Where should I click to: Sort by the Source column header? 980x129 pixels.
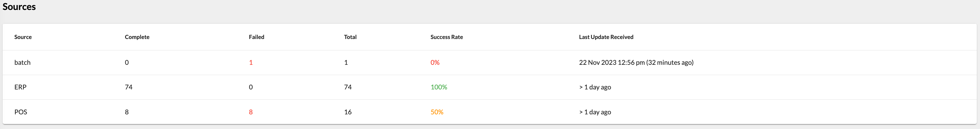23,37
